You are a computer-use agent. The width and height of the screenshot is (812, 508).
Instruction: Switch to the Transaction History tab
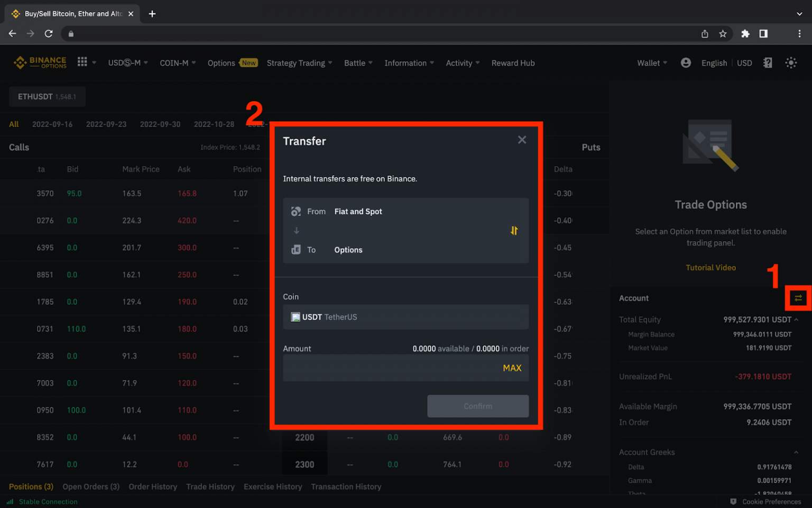point(346,486)
